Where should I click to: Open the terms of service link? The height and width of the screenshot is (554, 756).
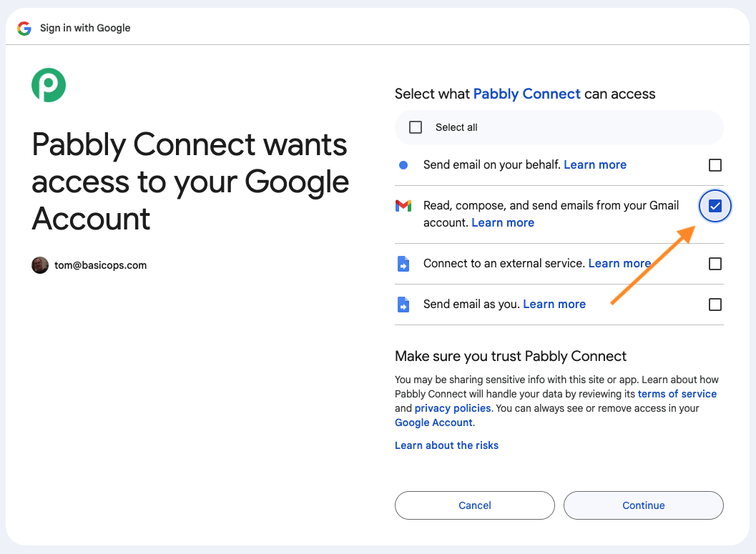pyautogui.click(x=677, y=394)
